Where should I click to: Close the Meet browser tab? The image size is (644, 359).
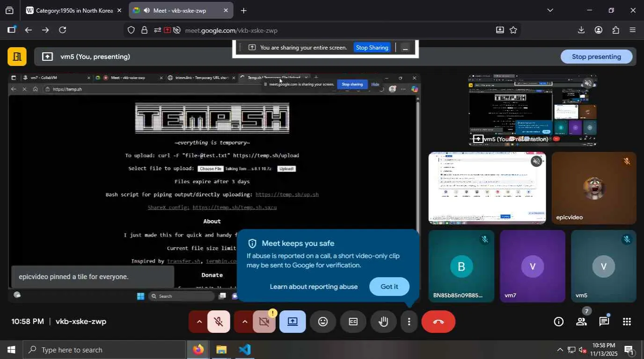(226, 10)
